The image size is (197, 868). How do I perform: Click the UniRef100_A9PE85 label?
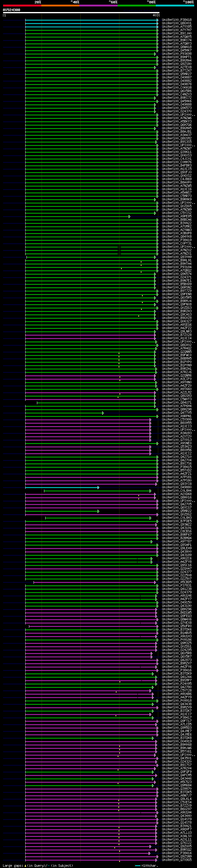(177, 216)
